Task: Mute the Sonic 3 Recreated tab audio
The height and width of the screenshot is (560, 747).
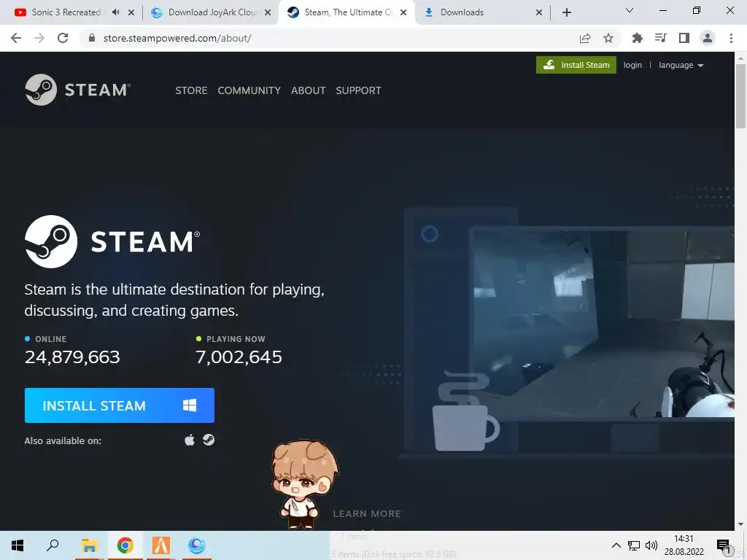Action: click(x=115, y=12)
